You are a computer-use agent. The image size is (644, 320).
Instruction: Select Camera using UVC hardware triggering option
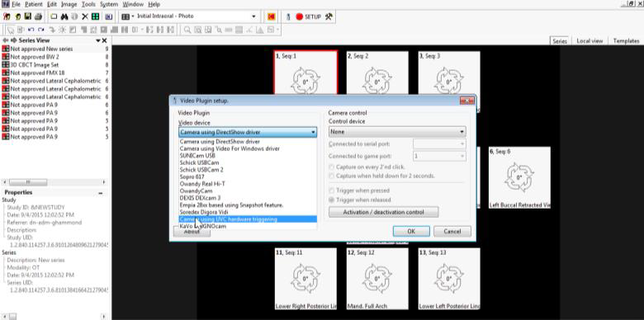[248, 219]
